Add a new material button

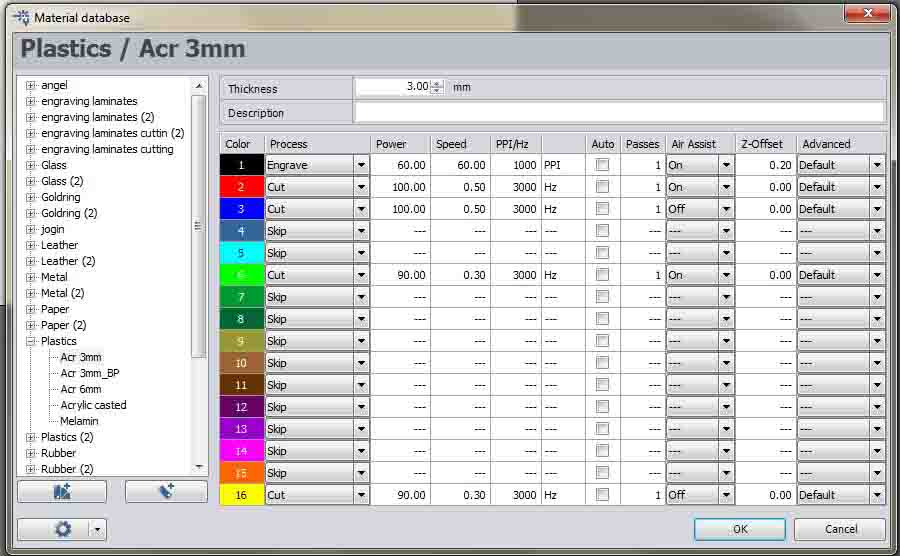point(166,492)
